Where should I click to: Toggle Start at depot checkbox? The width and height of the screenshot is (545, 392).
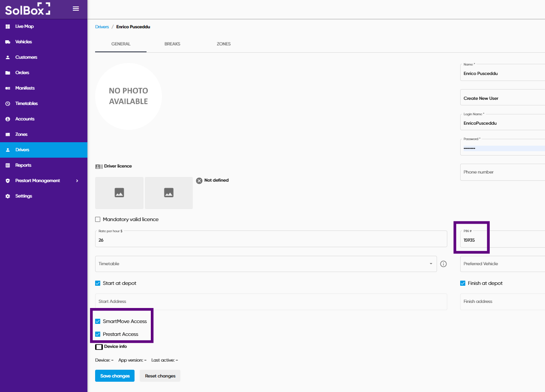98,283
